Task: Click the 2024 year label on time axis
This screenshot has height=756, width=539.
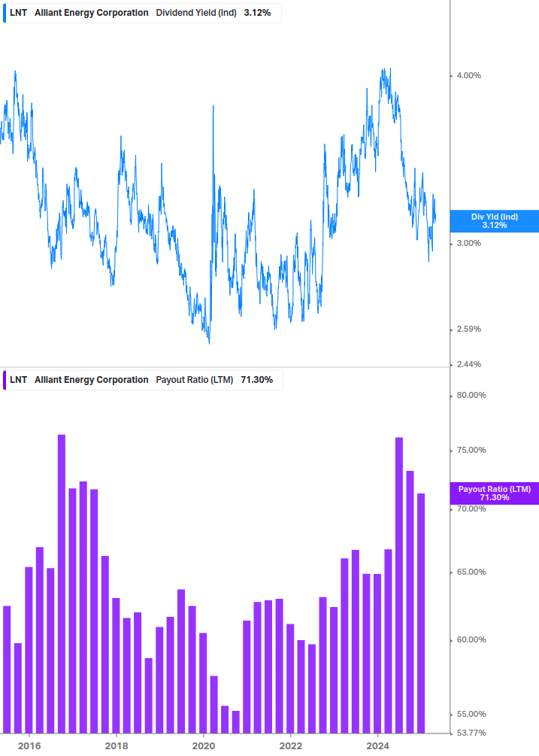Action: tap(377, 746)
